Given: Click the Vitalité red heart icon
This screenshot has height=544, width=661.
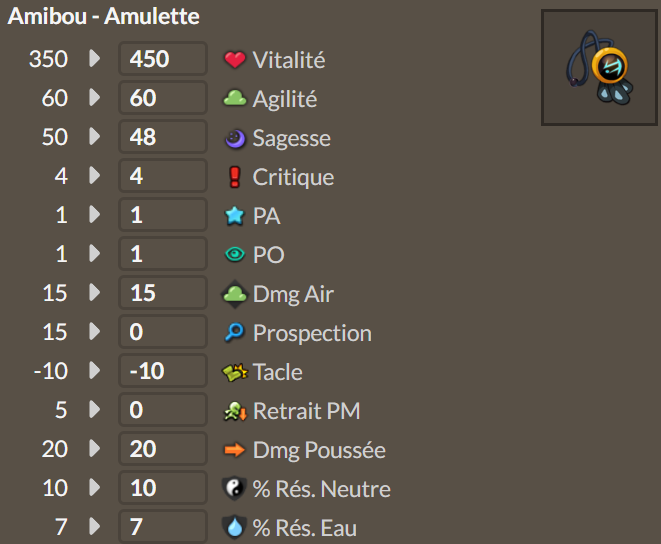Looking at the screenshot, I should [x=235, y=59].
